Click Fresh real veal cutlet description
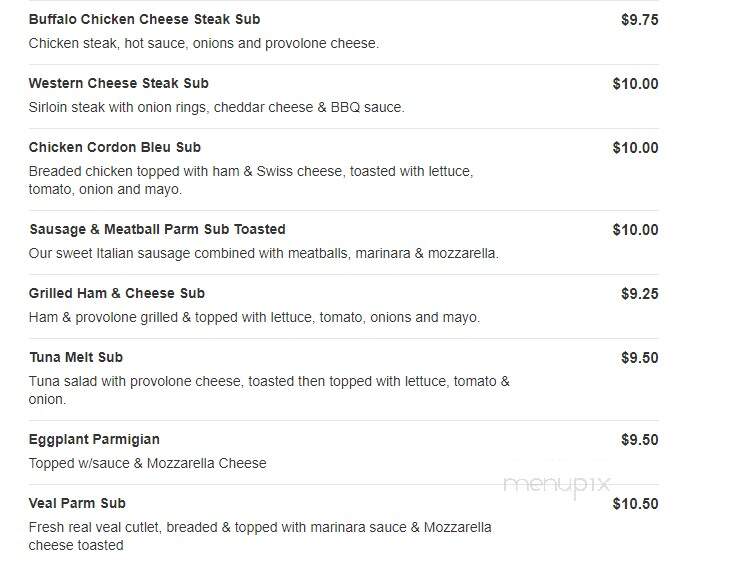This screenshot has height=567, width=736. (x=260, y=536)
